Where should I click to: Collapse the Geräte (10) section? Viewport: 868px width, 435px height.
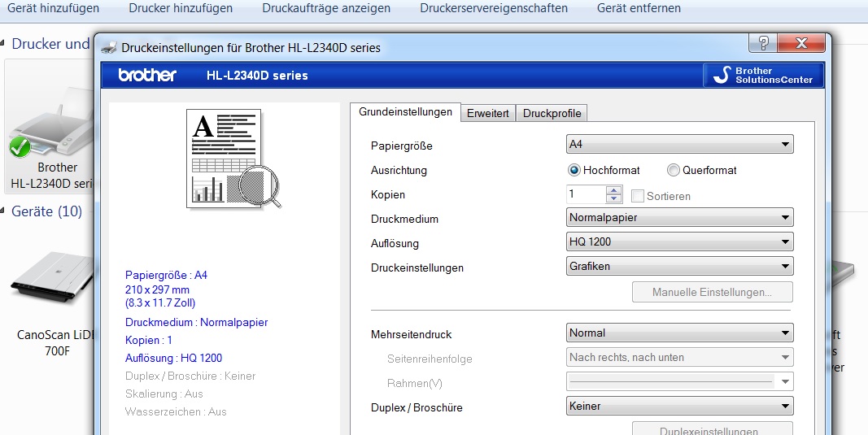3,211
